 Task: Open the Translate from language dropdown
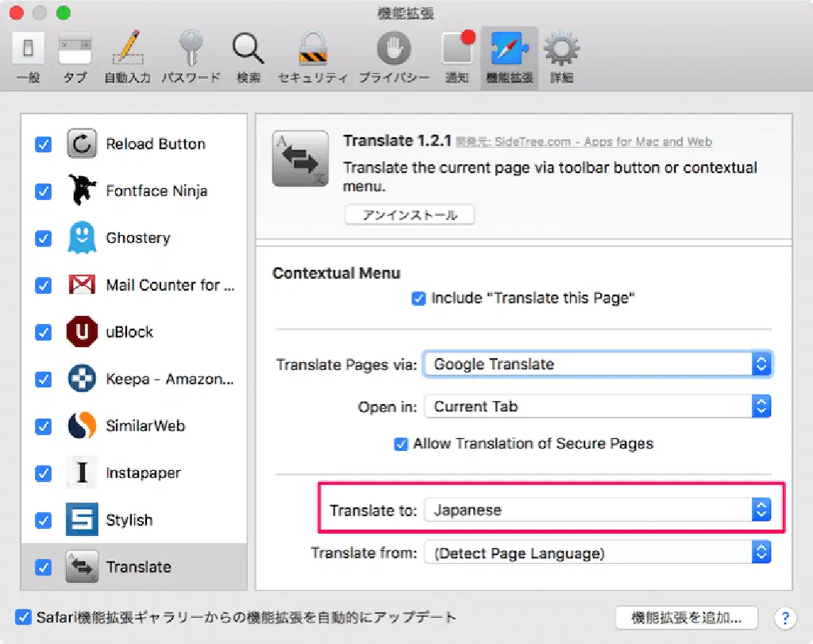pos(597,553)
